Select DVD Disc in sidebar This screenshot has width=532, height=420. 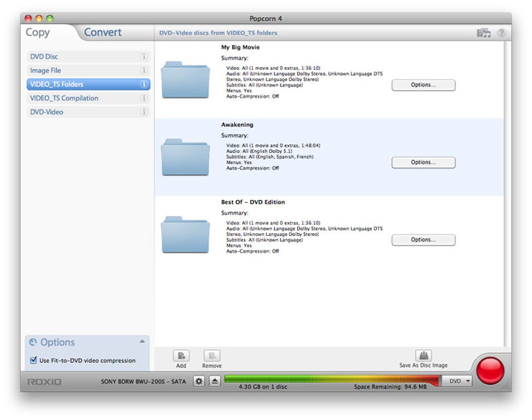(x=88, y=57)
